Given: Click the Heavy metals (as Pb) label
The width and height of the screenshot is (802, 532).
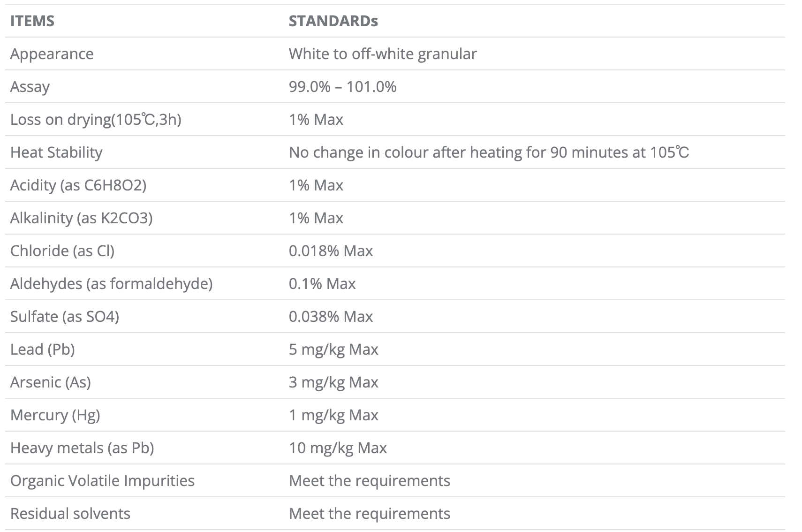Looking at the screenshot, I should (82, 448).
